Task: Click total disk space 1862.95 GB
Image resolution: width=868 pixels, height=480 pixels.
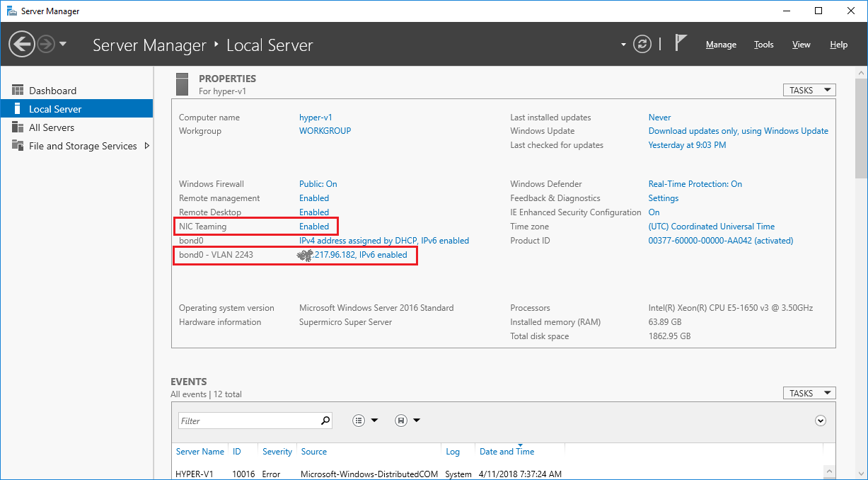Action: pyautogui.click(x=669, y=336)
